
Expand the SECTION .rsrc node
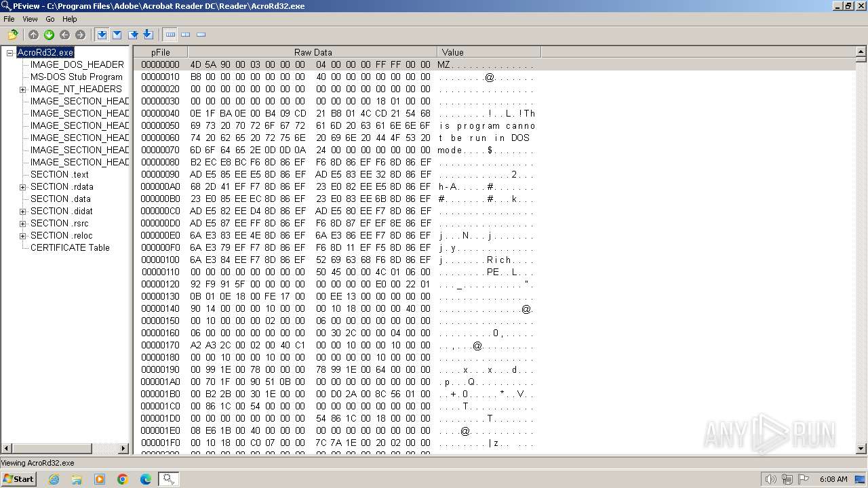(22, 224)
